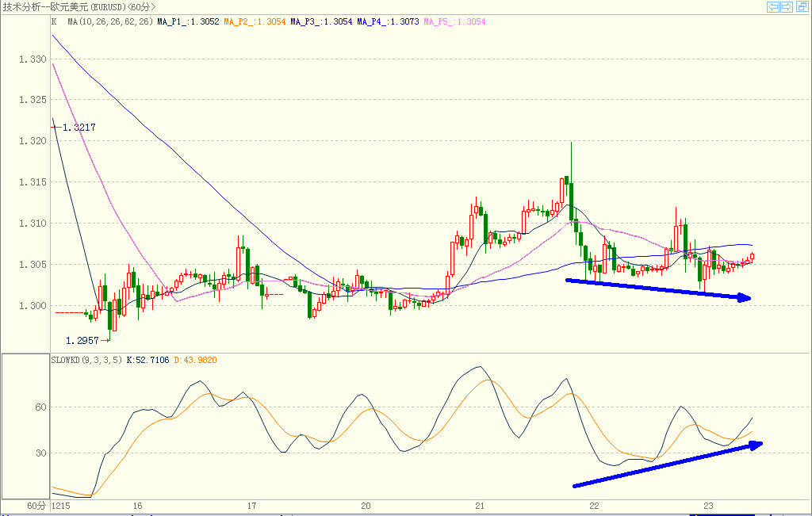This screenshot has height=516, width=812.
Task: Click the restore window icon at top right
Action: (x=802, y=6)
